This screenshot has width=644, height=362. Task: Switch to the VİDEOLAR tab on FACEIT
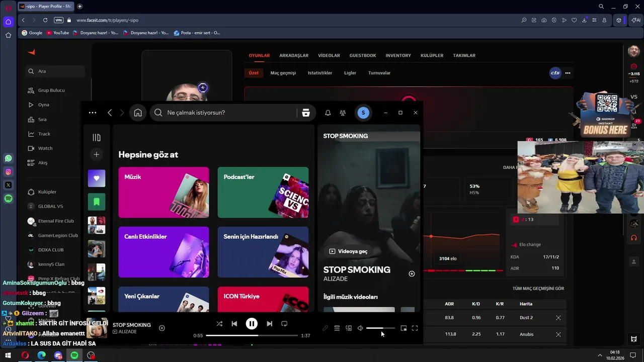(329, 55)
